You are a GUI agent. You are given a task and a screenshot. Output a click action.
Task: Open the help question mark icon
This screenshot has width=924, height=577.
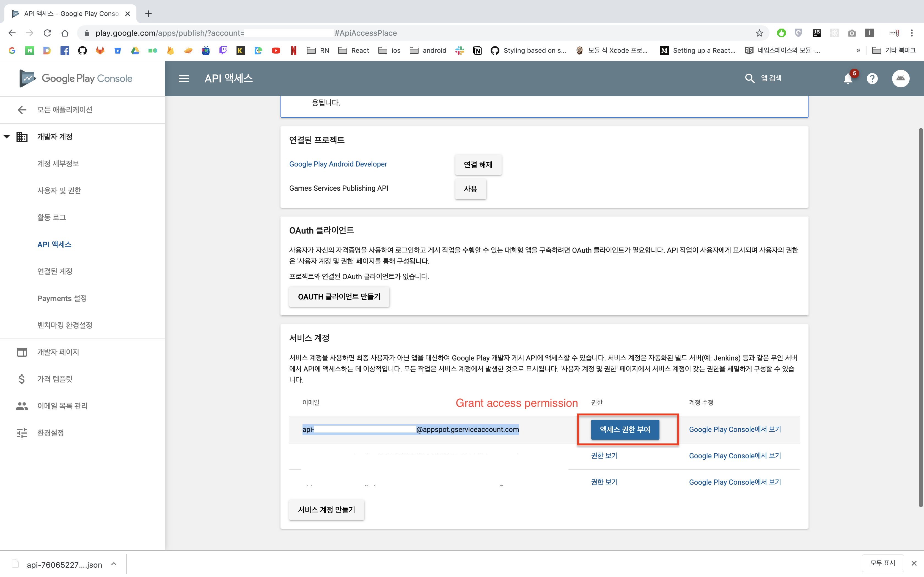point(872,79)
